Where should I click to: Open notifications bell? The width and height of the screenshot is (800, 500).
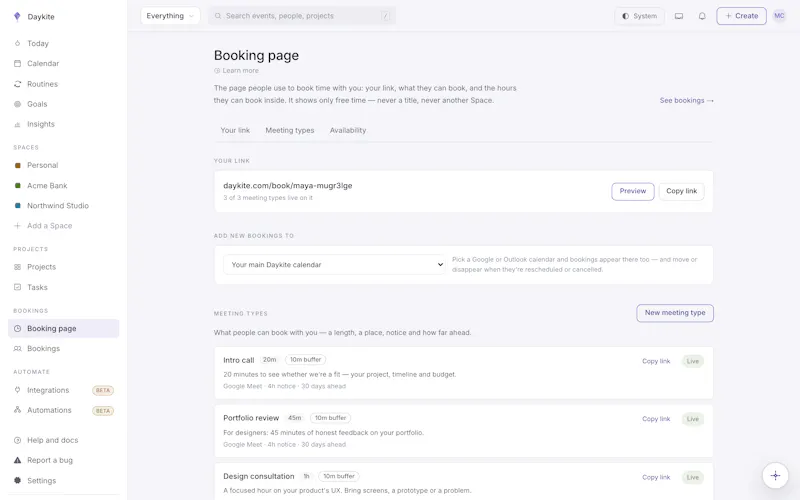[x=702, y=16]
